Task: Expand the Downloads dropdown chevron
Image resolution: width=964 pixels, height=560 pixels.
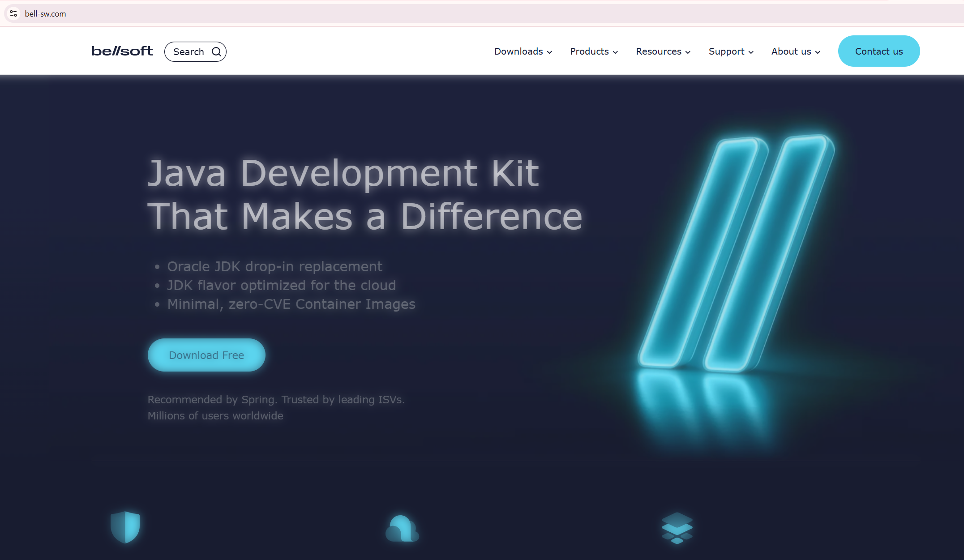Action: pos(549,52)
